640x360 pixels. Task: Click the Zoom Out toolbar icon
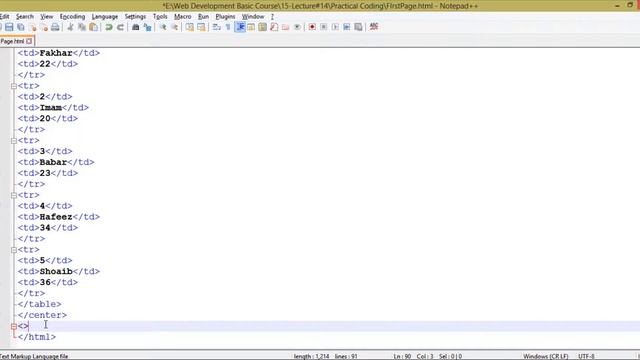coord(174,27)
